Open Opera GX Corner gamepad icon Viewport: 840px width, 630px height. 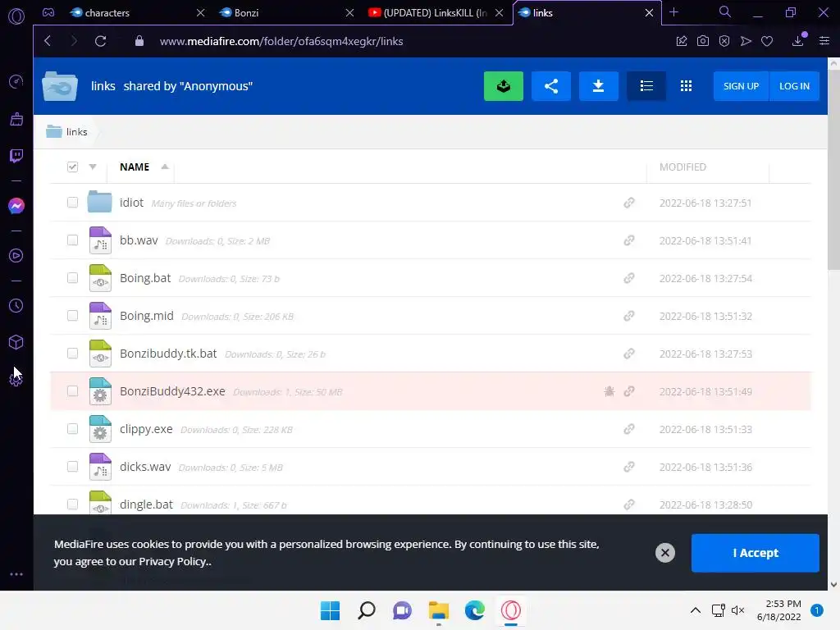(x=48, y=12)
